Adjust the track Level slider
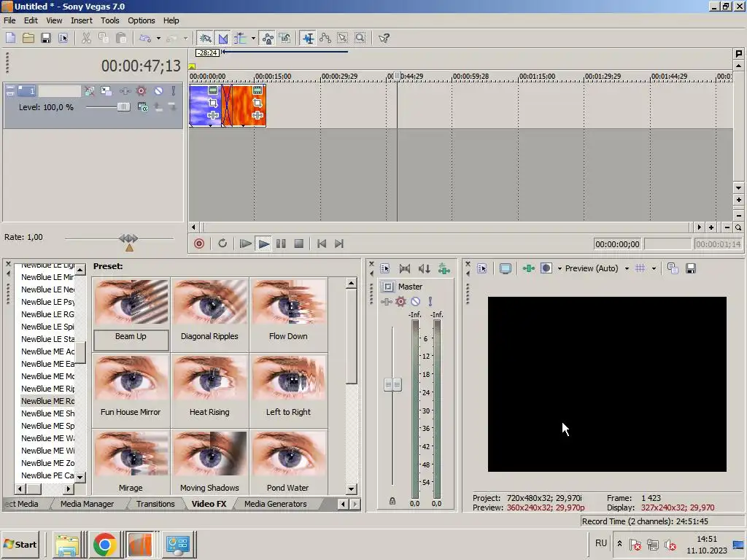Screen dimensions: 747x560 (123, 107)
